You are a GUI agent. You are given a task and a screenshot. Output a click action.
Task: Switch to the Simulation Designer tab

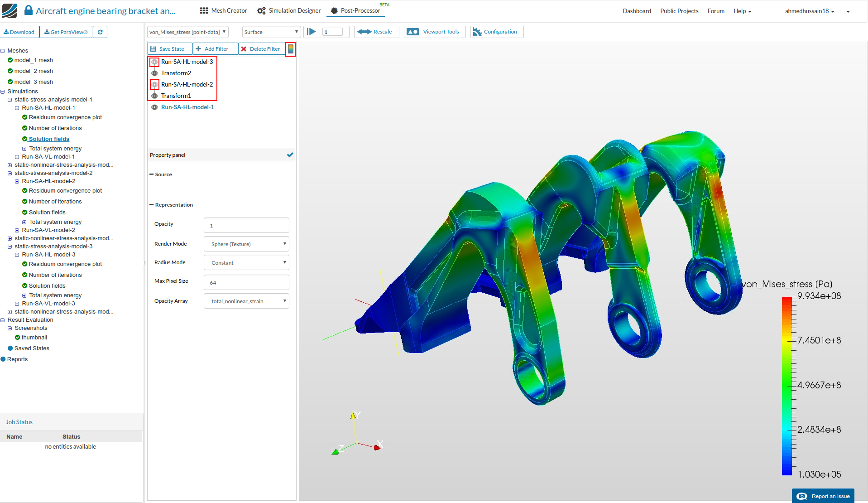tap(289, 11)
